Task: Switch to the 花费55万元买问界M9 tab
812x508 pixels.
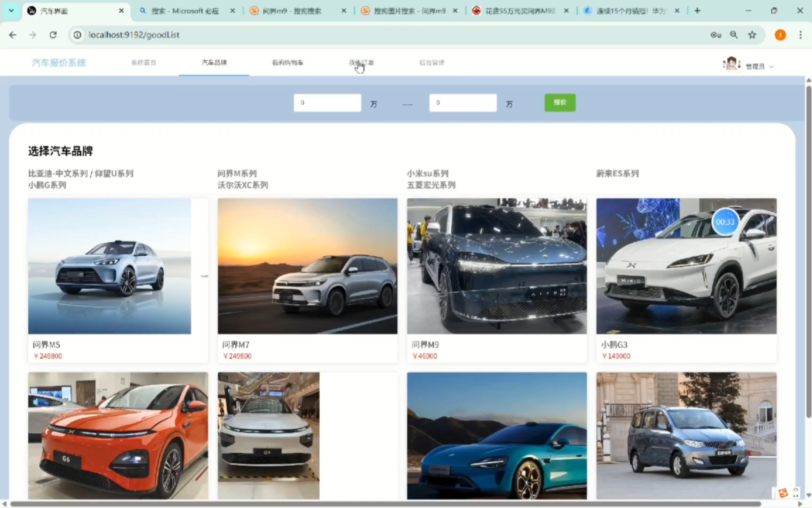Action: (520, 10)
